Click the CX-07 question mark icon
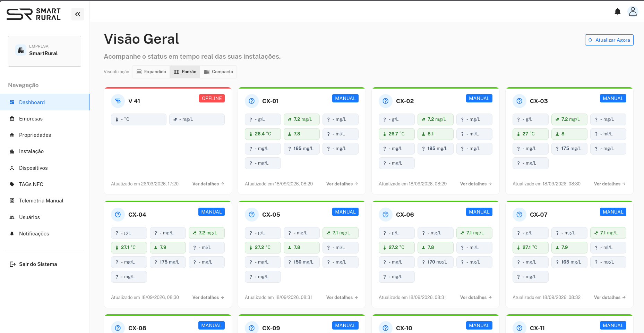 tap(520, 215)
